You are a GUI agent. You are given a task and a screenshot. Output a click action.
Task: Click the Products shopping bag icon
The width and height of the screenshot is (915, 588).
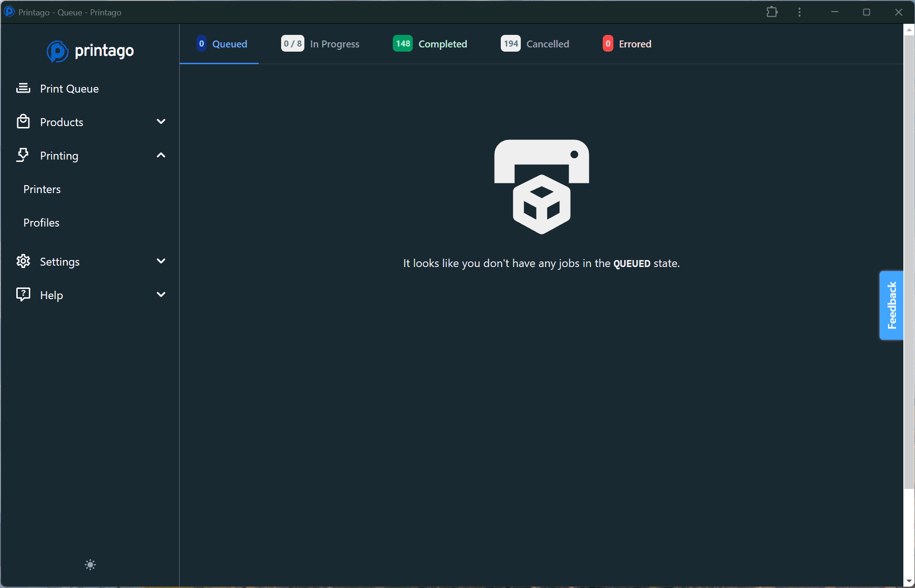tap(23, 122)
